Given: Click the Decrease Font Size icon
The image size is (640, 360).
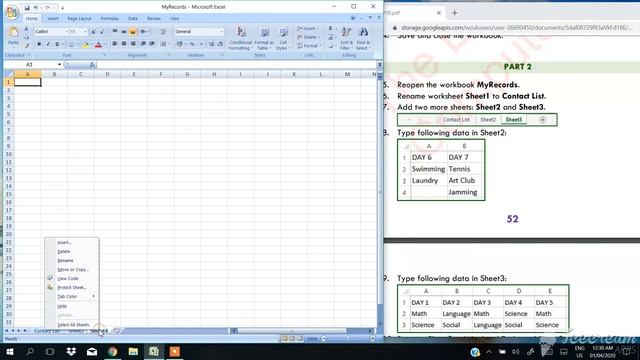Looking at the screenshot, I should click(102, 31).
